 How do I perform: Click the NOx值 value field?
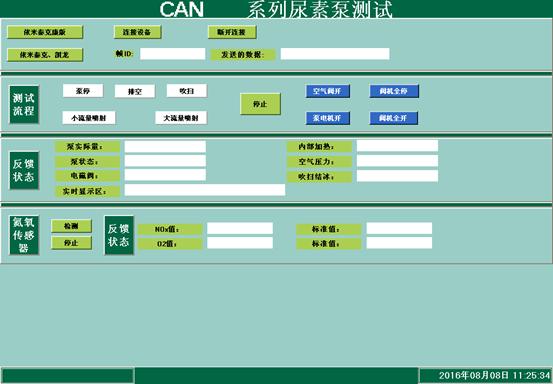tap(240, 228)
